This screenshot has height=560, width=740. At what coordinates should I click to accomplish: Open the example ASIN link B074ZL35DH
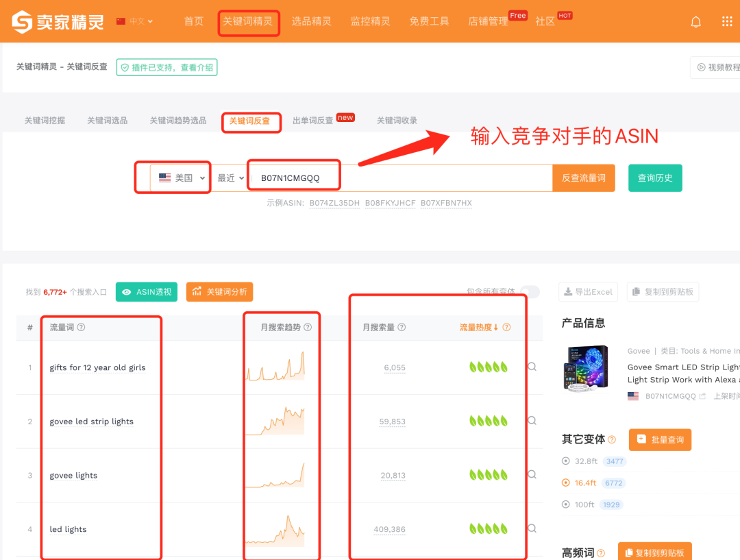[x=334, y=203]
